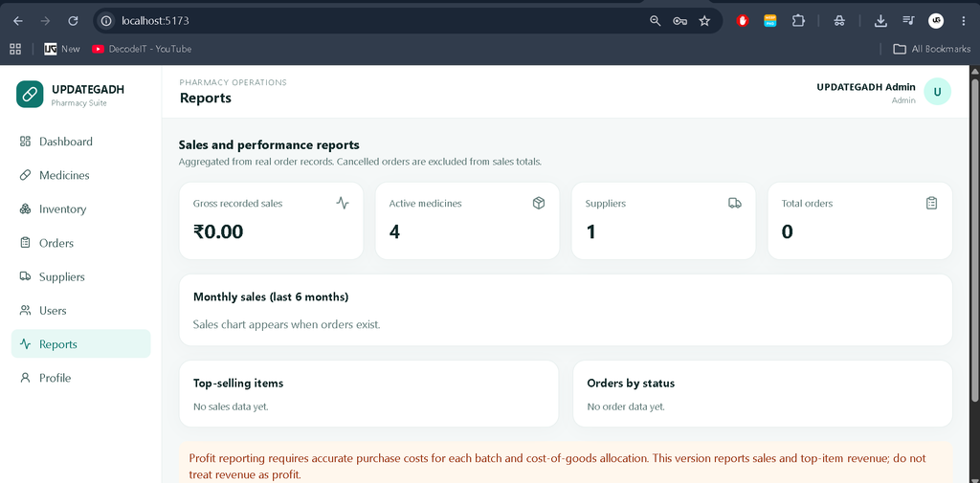Click the box icon on Active medicines card
Screen dimensions: 980x483
[539, 203]
